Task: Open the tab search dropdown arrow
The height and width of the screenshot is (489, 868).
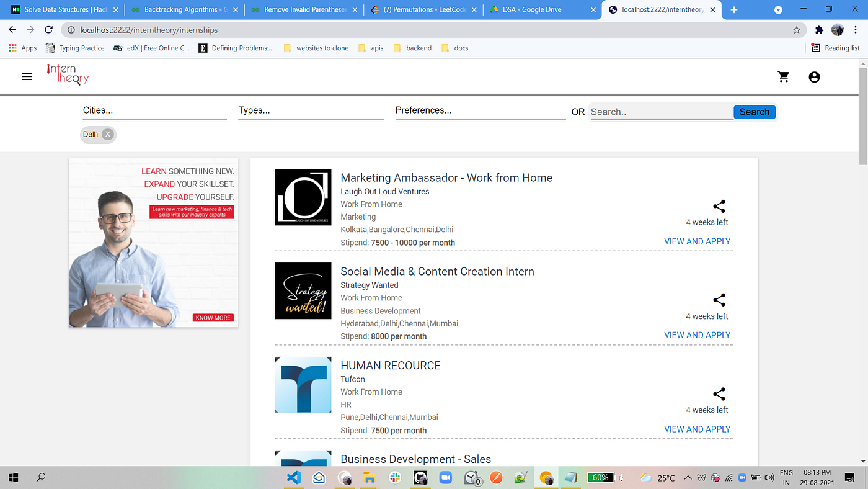Action: 778,10
